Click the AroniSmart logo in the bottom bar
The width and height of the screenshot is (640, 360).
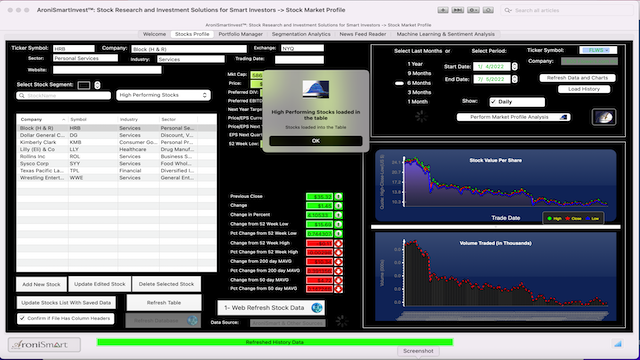(x=44, y=345)
